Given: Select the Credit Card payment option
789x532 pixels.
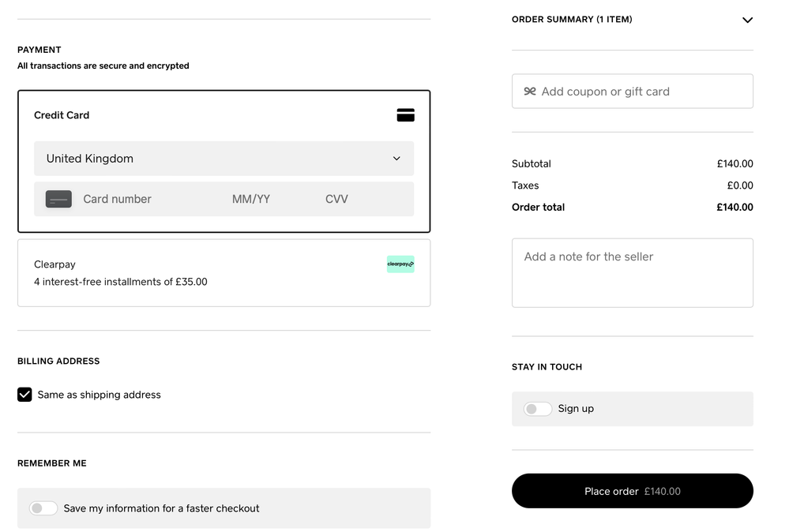Looking at the screenshot, I should [x=62, y=115].
